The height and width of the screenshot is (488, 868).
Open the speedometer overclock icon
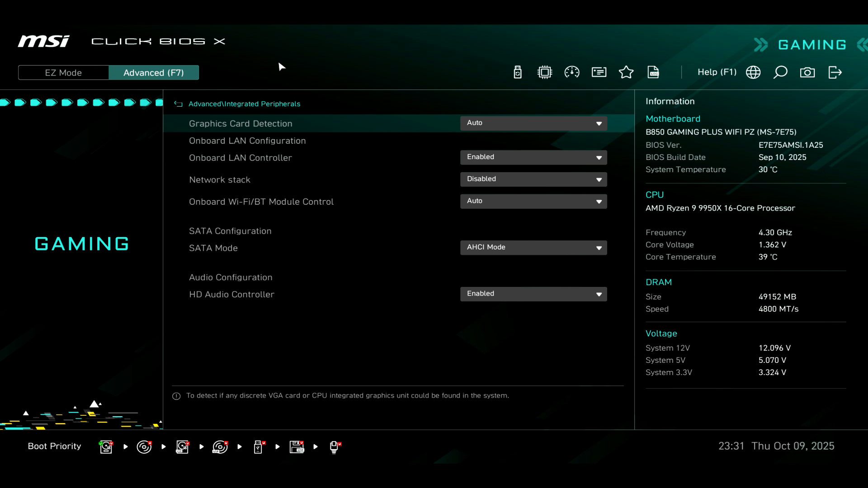[x=572, y=72]
